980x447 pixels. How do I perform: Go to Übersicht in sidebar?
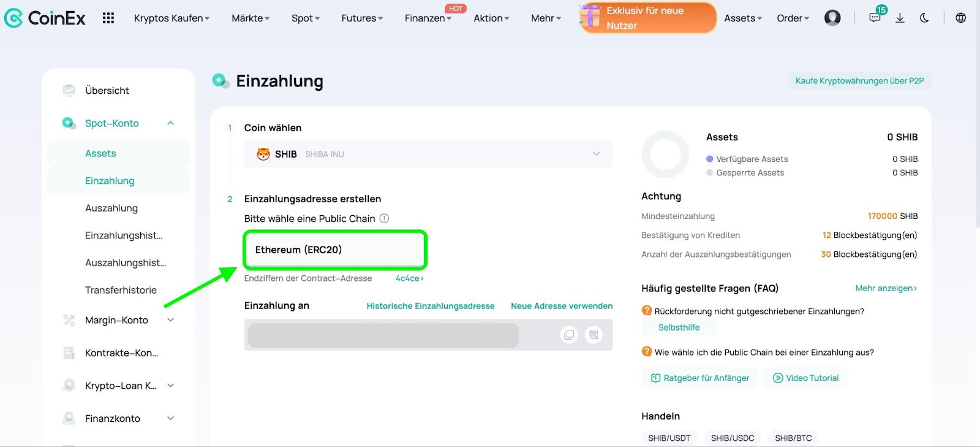coord(107,90)
